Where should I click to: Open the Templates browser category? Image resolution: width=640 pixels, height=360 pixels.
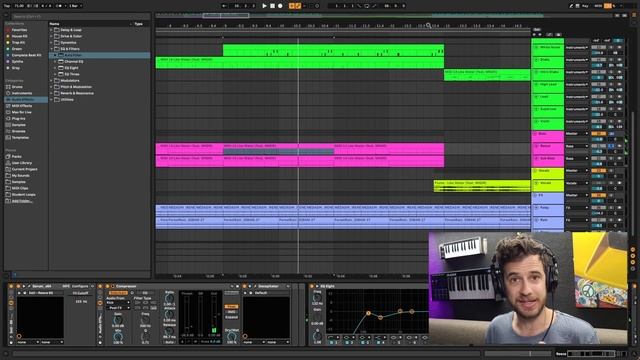pos(20,138)
